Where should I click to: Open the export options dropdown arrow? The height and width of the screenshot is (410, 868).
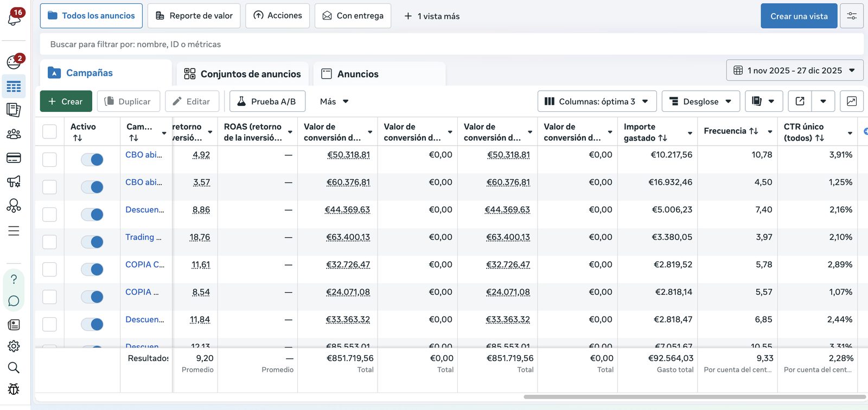pos(824,102)
